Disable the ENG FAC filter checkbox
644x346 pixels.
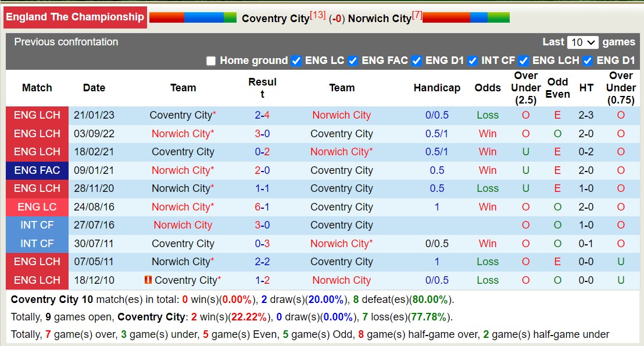coord(353,60)
